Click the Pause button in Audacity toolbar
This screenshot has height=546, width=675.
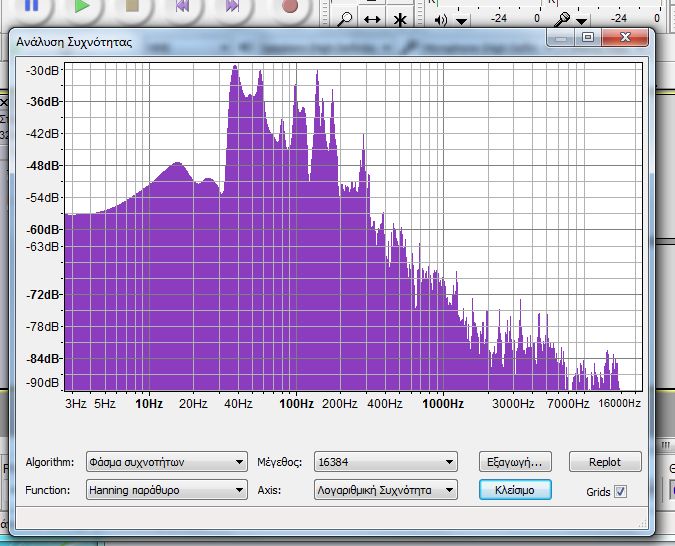click(31, 5)
